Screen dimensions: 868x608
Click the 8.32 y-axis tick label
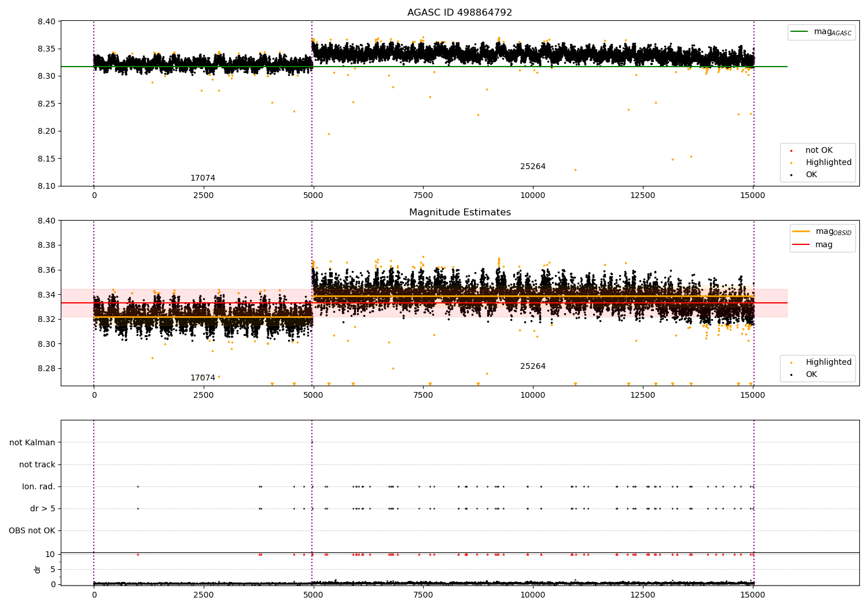46,320
